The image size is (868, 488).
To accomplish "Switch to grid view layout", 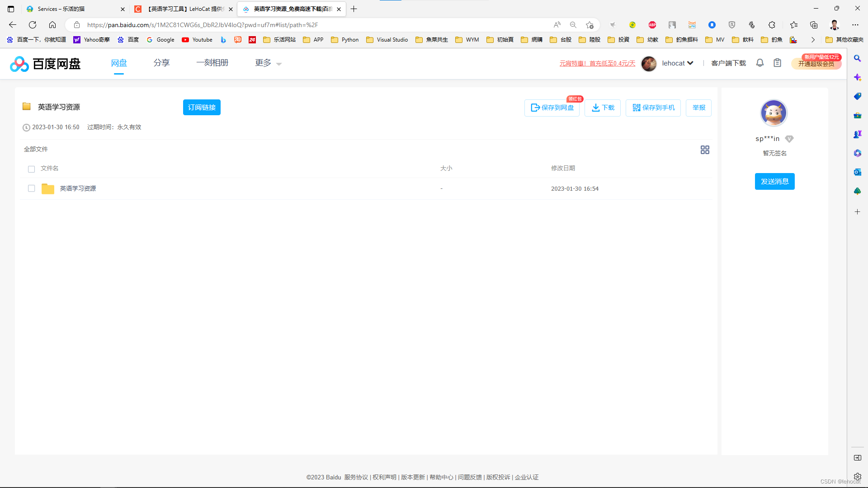I will pyautogui.click(x=705, y=150).
